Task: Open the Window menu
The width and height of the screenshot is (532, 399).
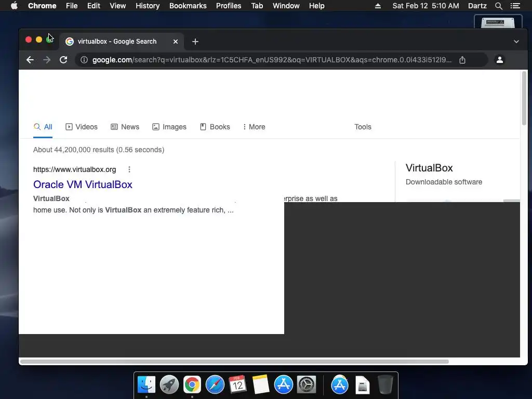Action: 286,6
